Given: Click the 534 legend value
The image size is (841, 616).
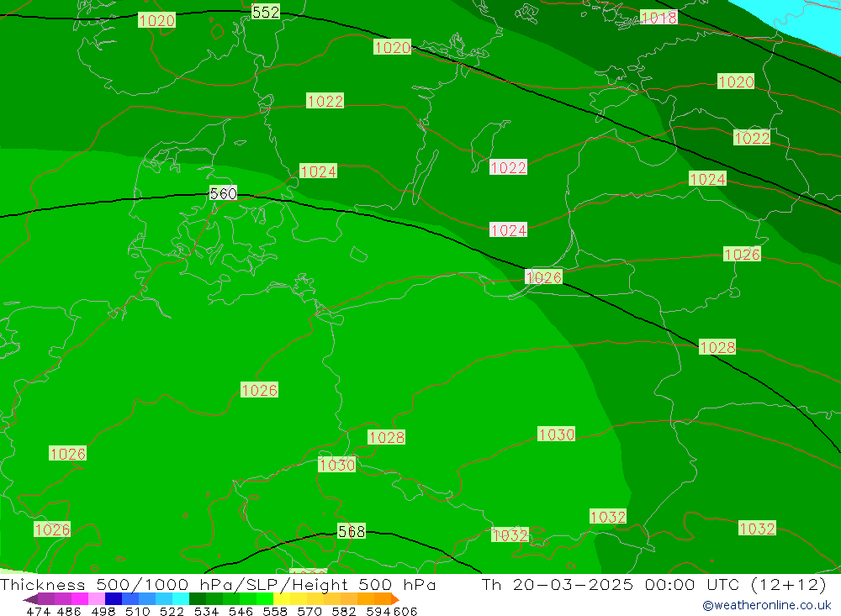Looking at the screenshot, I should click(207, 611).
